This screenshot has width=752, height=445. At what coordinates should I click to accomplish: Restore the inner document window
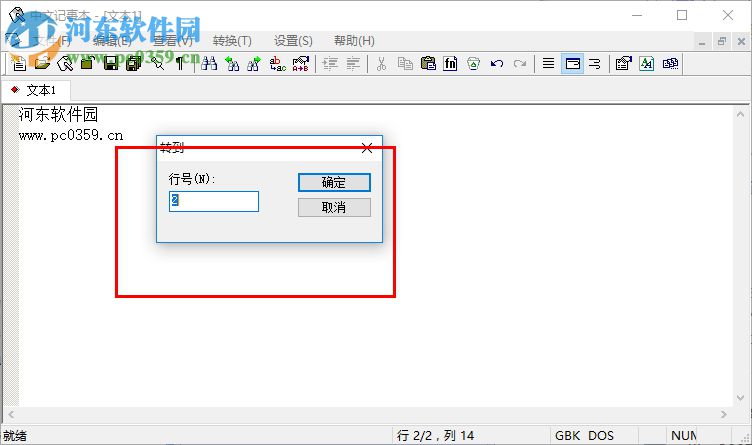tap(722, 42)
